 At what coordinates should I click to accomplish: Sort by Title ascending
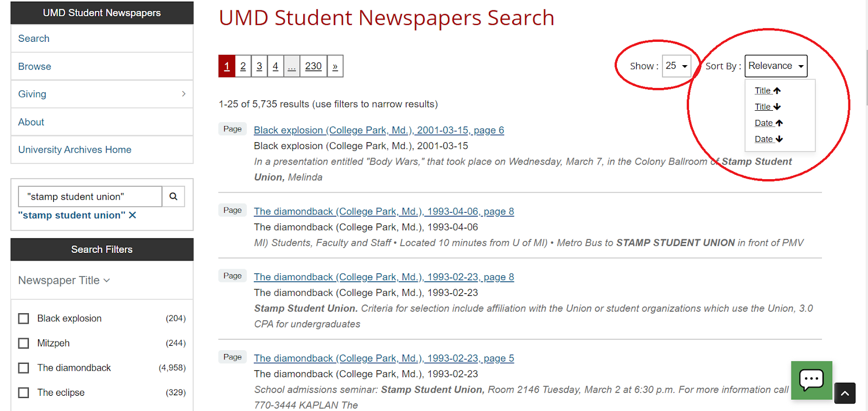[x=768, y=91]
